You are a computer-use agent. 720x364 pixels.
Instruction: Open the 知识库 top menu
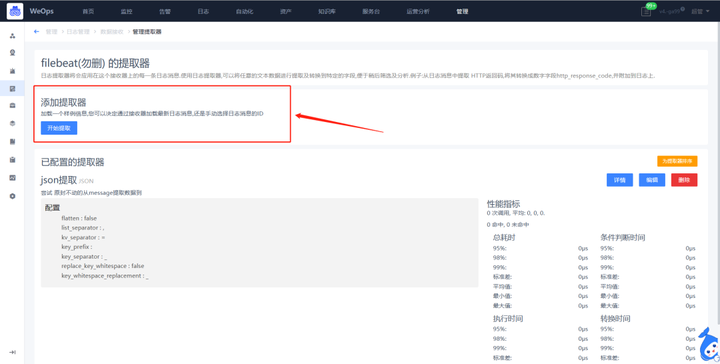pyautogui.click(x=327, y=11)
